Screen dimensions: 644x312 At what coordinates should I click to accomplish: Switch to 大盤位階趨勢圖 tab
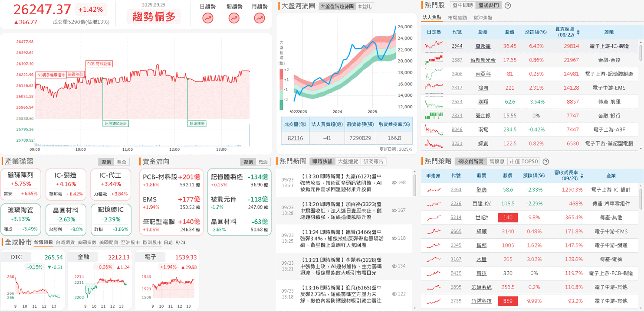[336, 6]
